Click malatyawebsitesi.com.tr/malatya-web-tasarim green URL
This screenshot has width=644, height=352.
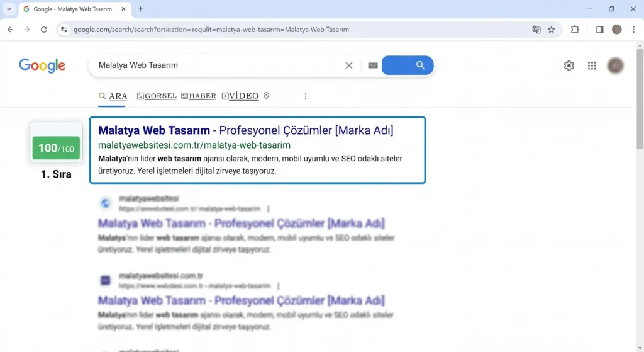coord(194,145)
